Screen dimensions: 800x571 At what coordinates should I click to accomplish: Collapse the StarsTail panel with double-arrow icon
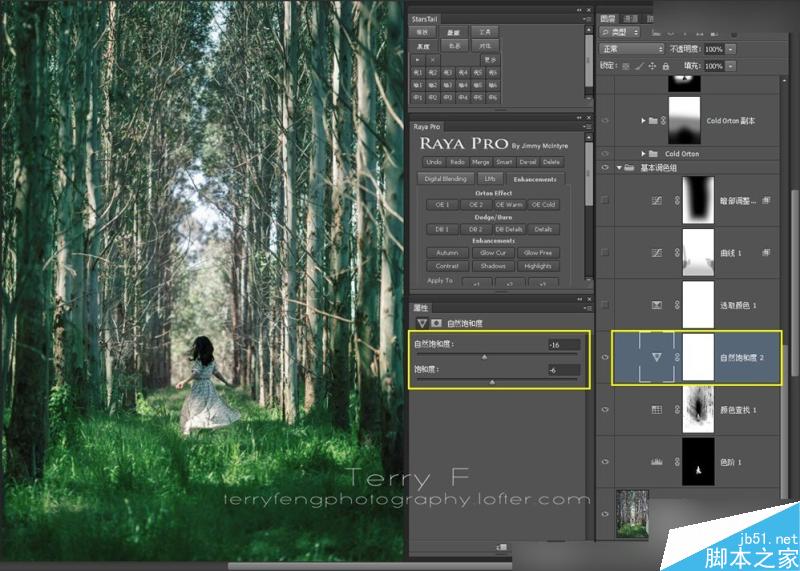click(580, 10)
